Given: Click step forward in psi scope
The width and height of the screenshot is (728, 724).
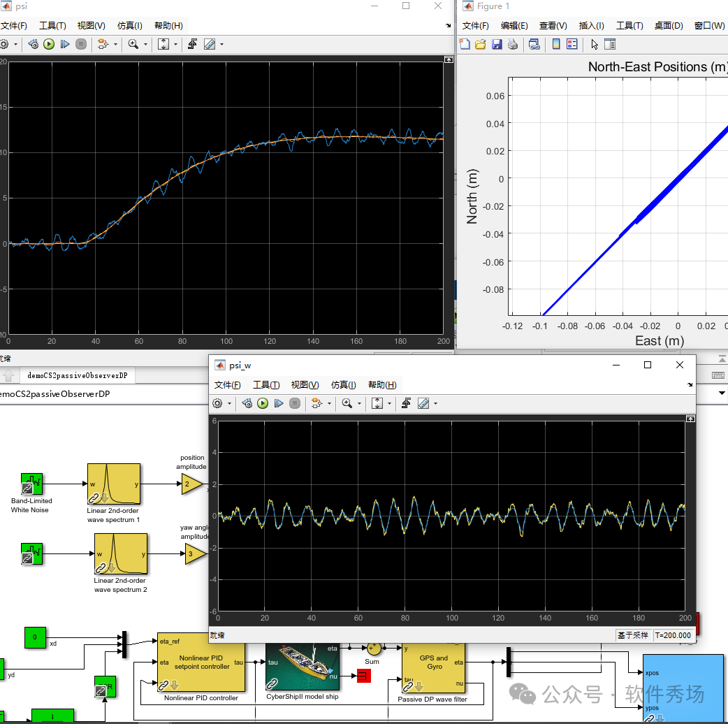Looking at the screenshot, I should pyautogui.click(x=65, y=45).
